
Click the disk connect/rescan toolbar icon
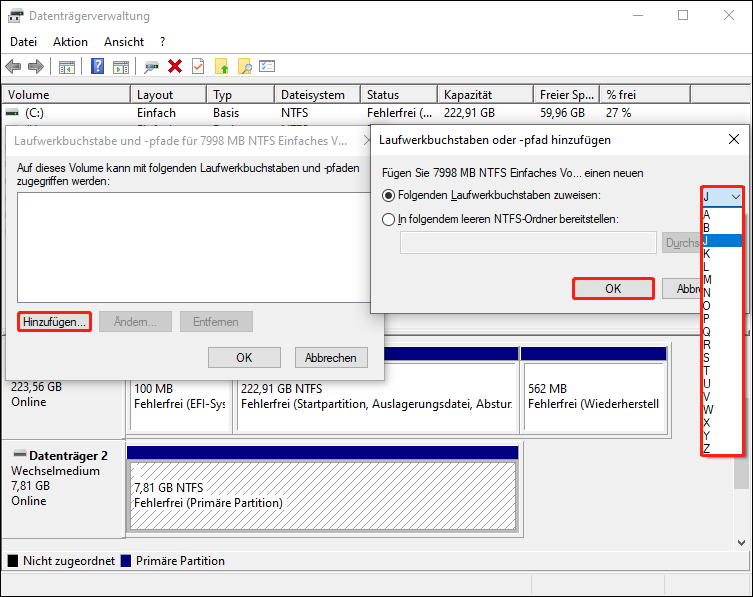[x=151, y=67]
